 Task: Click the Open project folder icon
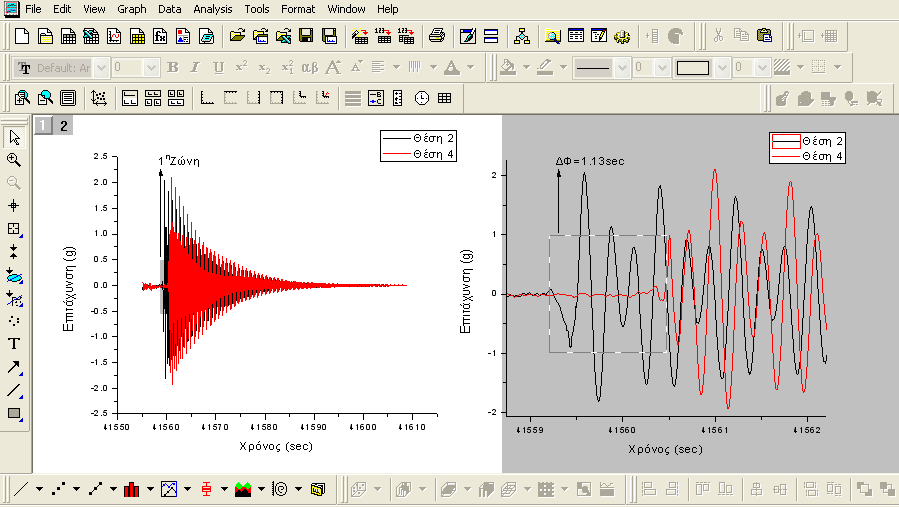(237, 36)
